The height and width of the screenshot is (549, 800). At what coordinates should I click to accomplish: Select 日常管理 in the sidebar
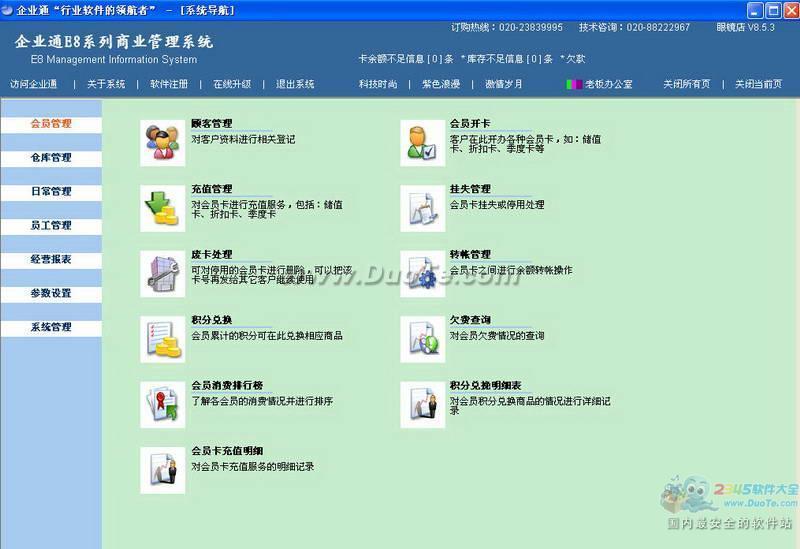[x=51, y=192]
